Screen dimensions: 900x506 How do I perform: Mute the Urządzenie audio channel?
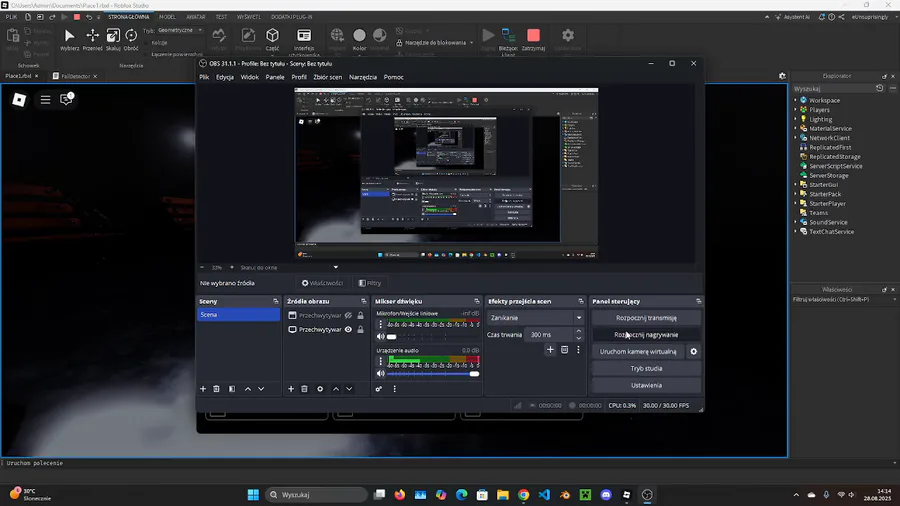tap(381, 373)
